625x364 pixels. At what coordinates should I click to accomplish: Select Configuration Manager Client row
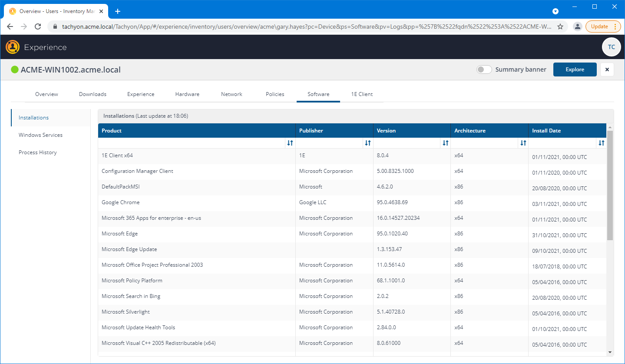[352, 172]
